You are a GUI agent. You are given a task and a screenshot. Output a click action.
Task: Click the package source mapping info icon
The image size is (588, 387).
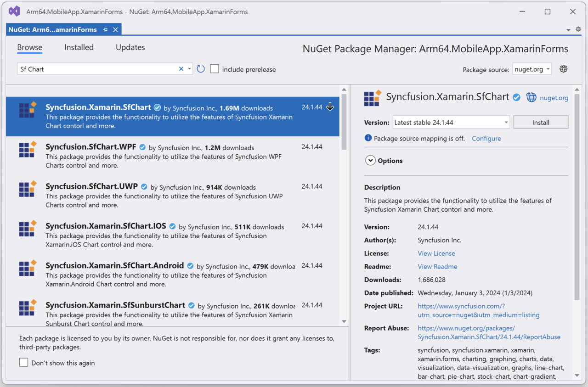(x=368, y=138)
